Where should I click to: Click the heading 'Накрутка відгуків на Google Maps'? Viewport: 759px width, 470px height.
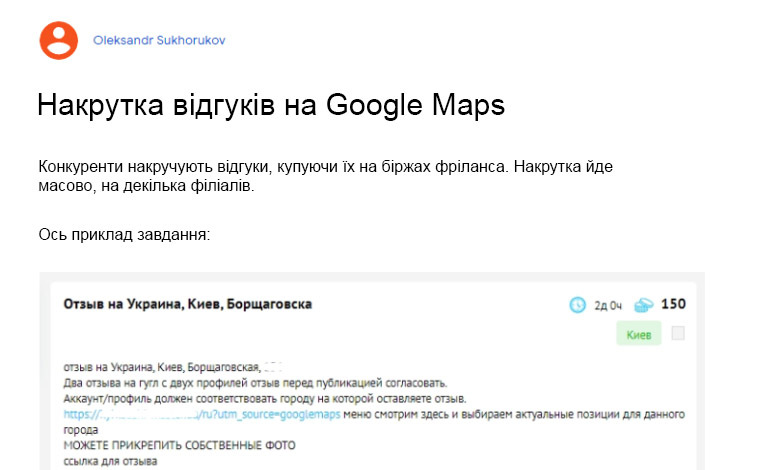271,106
